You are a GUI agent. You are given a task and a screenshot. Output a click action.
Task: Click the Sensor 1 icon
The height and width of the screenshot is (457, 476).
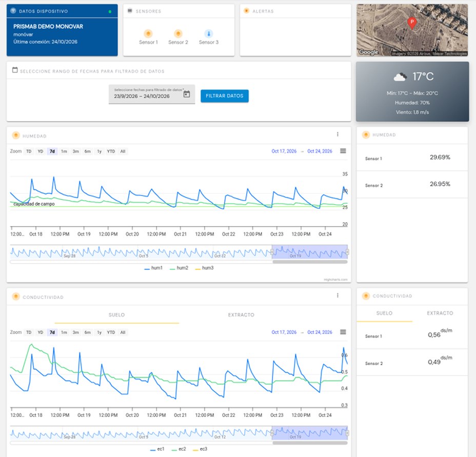click(148, 33)
